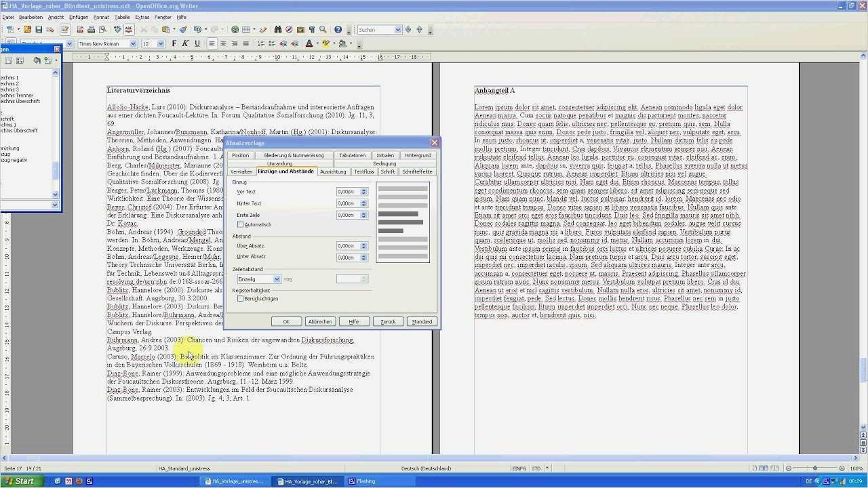
Task: Confirm the Absatzvorlage dialog with OK
Action: pos(286,321)
